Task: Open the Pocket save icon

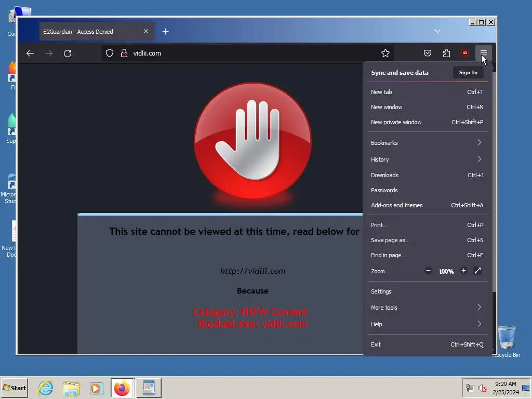Action: (428, 54)
